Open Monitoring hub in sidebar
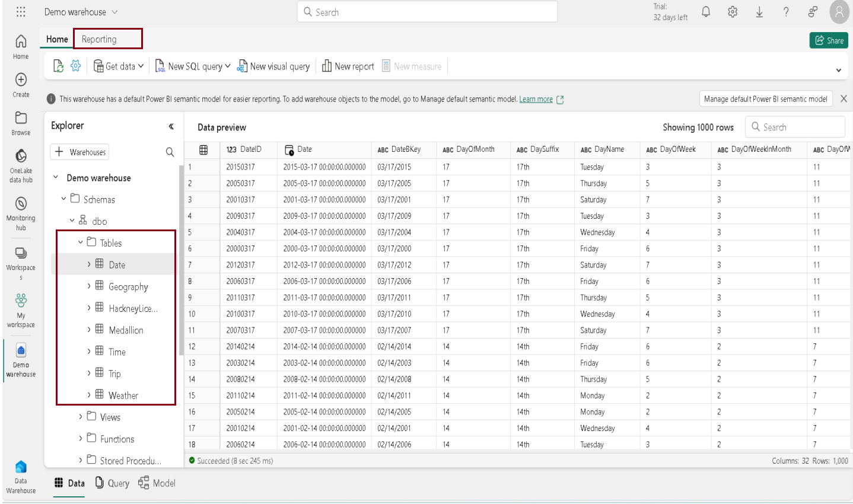Viewport: 853px width, 504px height. (21, 213)
